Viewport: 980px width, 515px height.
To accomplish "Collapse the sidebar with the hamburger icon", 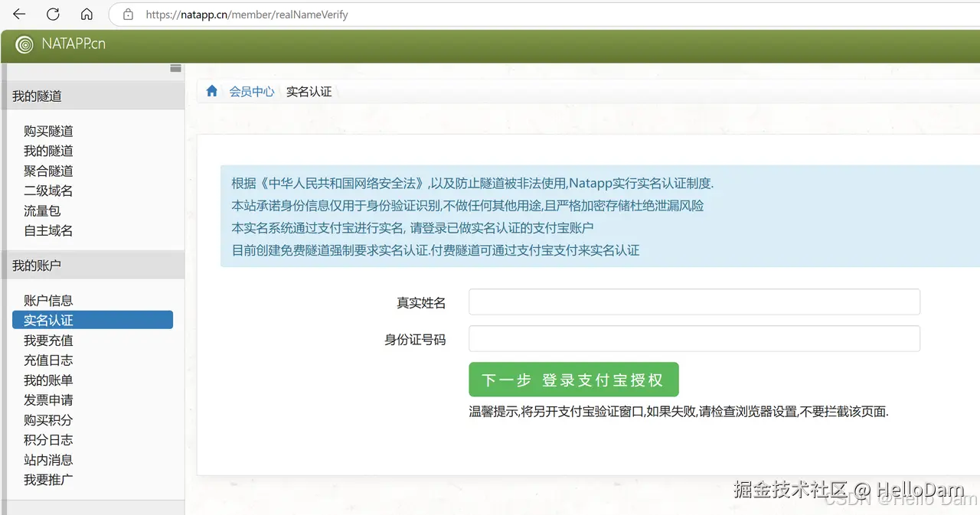I will [x=175, y=67].
